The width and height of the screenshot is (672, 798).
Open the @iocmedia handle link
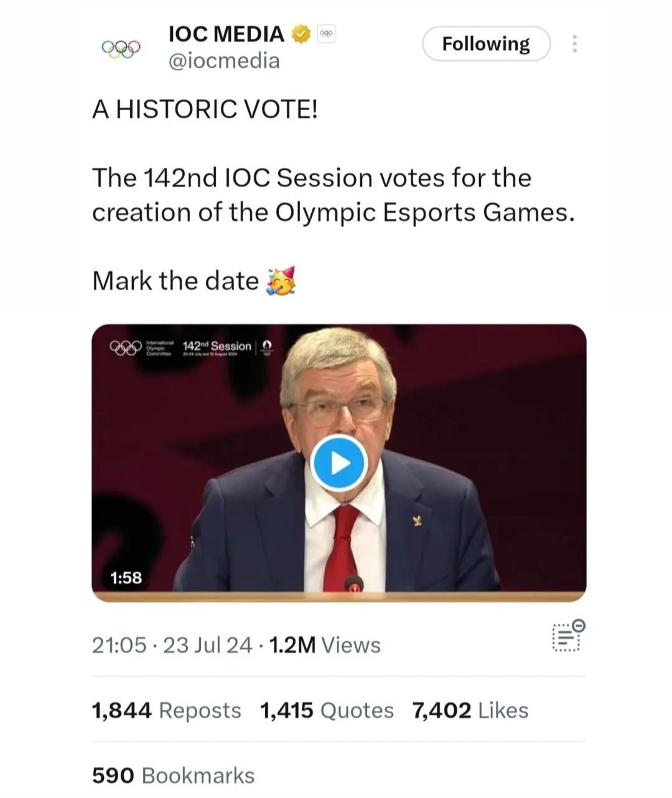point(224,61)
